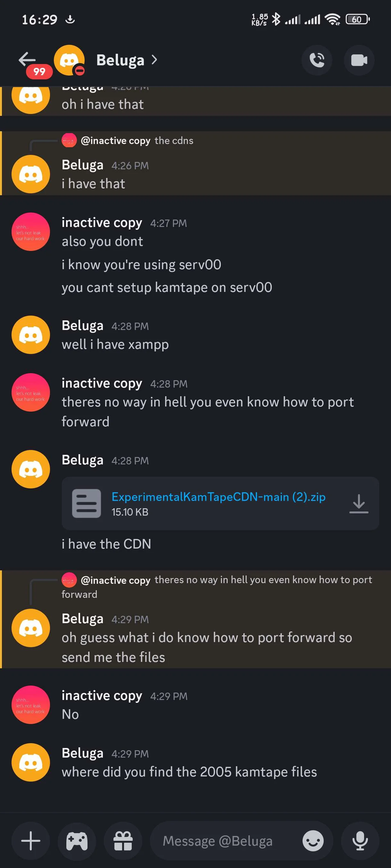
Task: Tap the file document icon in attachment
Action: tap(86, 503)
